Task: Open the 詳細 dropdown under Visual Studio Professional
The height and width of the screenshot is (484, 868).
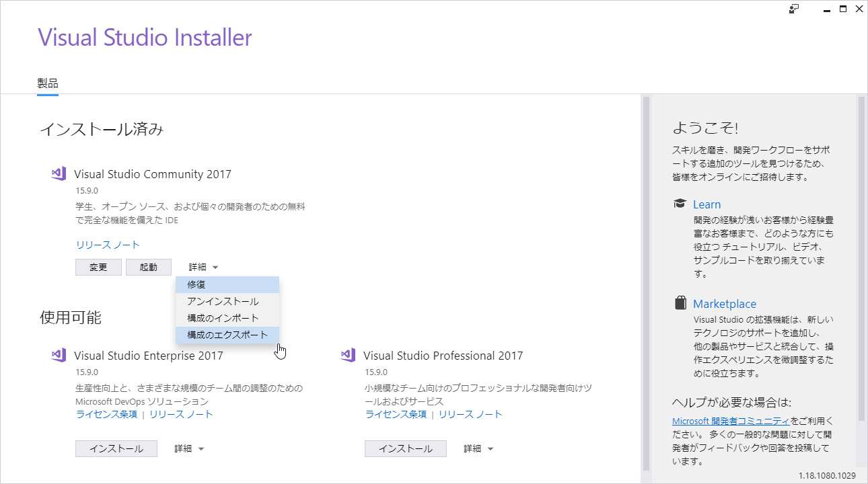Action: 478,448
